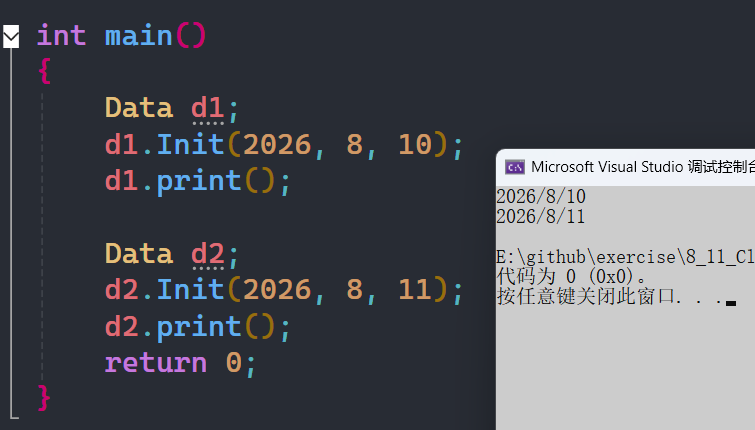
Task: Click the console path line 'E:\github\exercise'
Action: tap(625, 257)
